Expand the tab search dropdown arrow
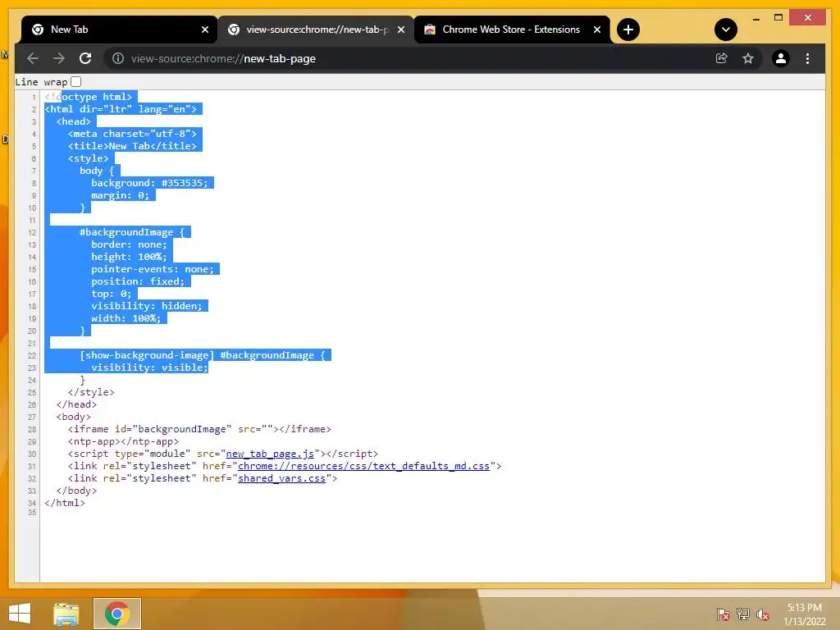 726,30
